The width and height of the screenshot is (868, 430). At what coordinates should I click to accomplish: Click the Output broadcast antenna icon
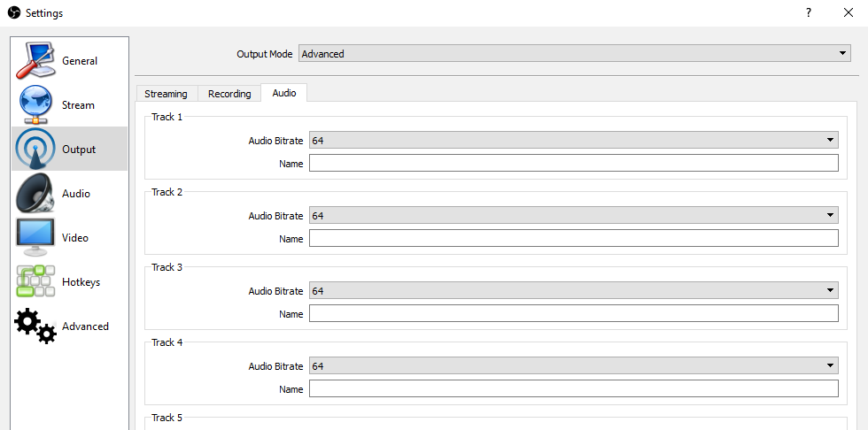[x=35, y=150]
